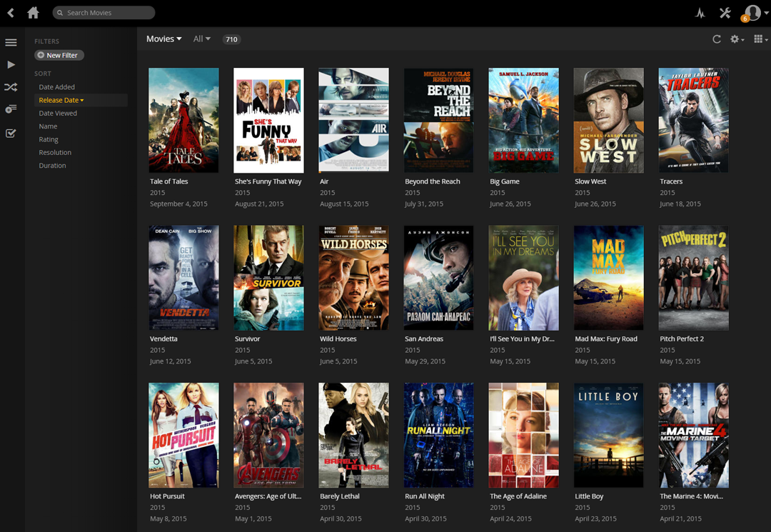The height and width of the screenshot is (532, 771).
Task: Click the Beyond the Reach title link
Action: coord(432,181)
